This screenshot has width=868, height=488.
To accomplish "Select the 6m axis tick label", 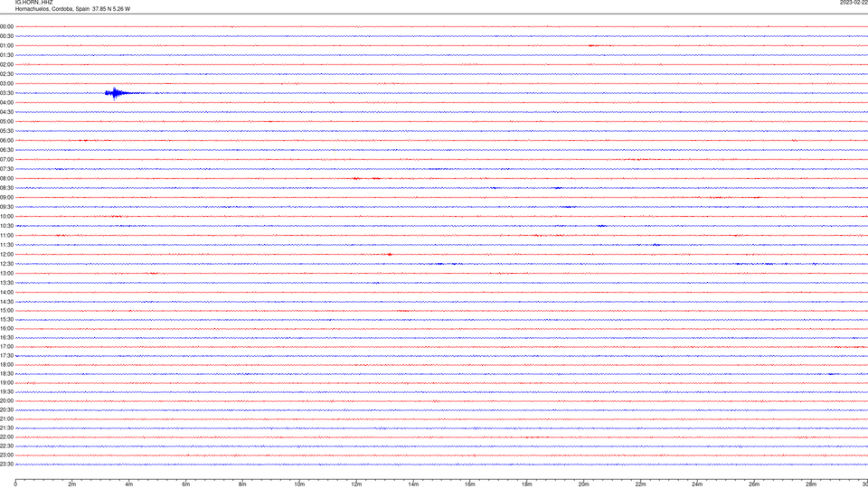I will click(x=186, y=484).
